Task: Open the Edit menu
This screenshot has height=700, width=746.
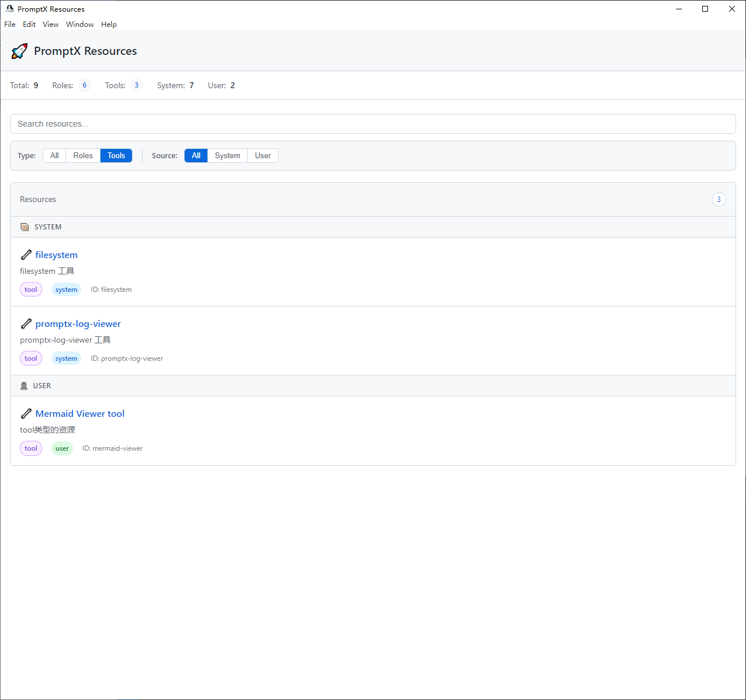Action: point(29,25)
